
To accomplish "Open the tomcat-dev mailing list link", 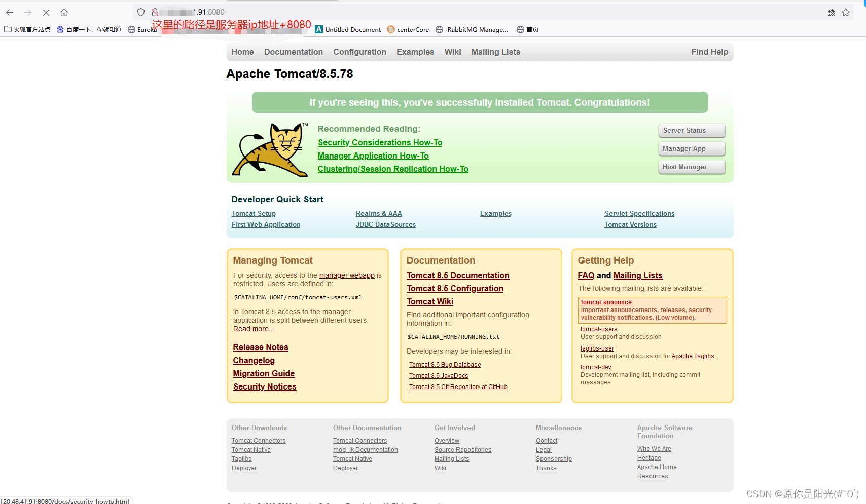I will [x=596, y=367].
